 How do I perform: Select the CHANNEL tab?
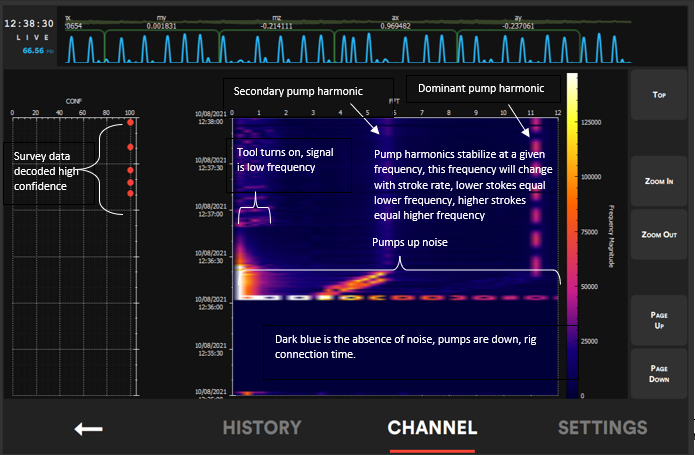pos(432,428)
